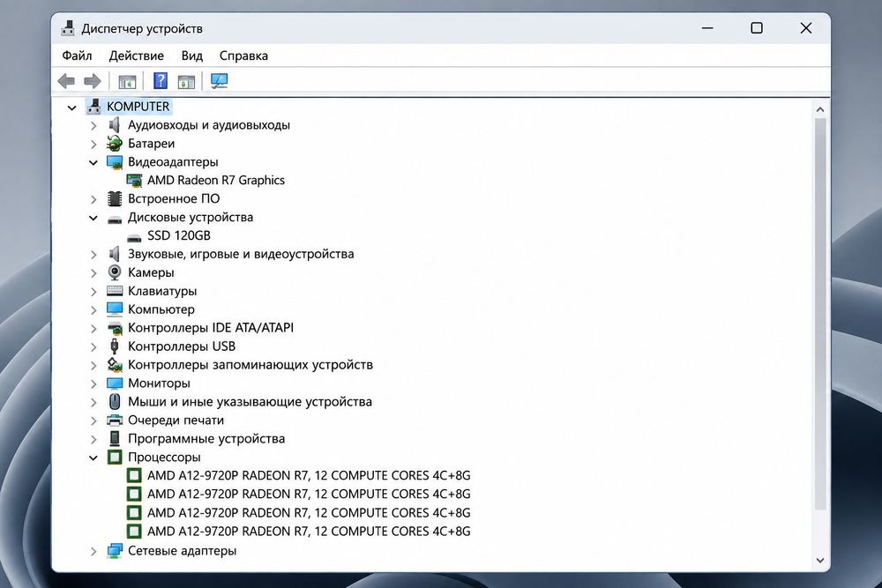Screen dimensions: 882x588
Task: Click the chip icon next to Встроенное ПО
Action: [x=115, y=198]
